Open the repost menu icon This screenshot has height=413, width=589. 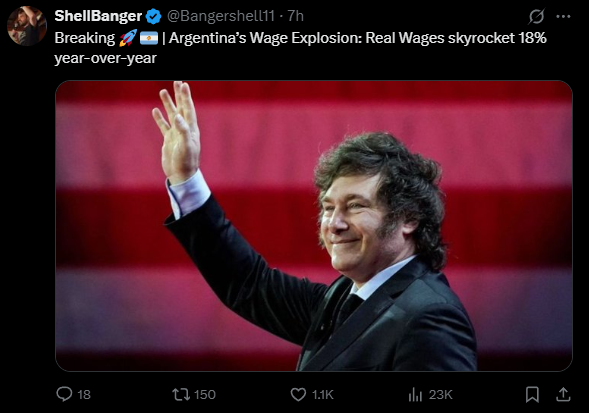click(181, 395)
